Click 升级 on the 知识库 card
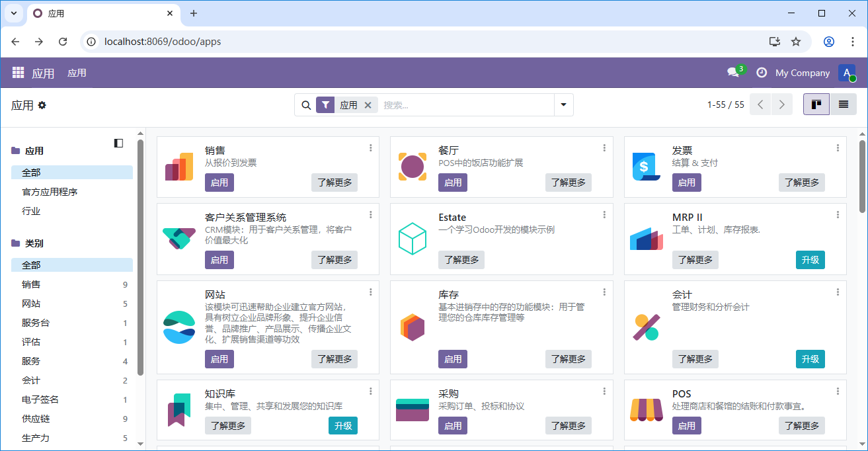Screen dimensions: 868x451 tap(343, 426)
